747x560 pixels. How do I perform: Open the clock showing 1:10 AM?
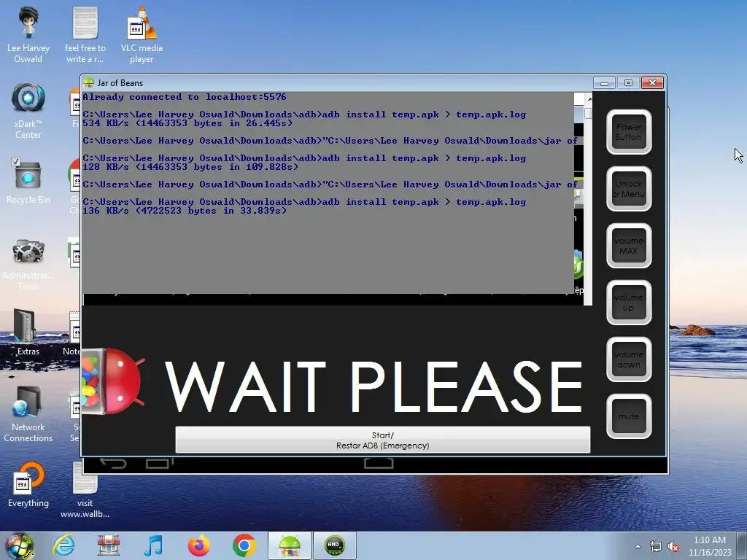(x=710, y=546)
